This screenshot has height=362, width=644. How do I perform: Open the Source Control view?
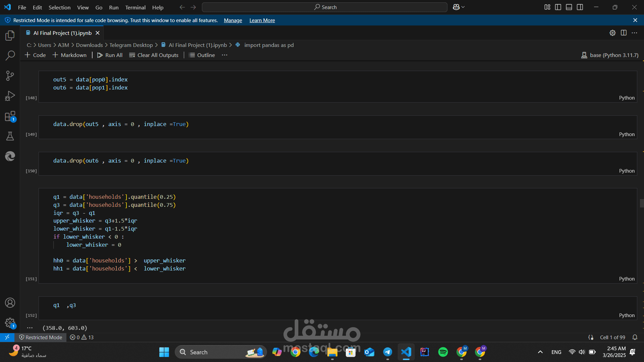pos(10,76)
